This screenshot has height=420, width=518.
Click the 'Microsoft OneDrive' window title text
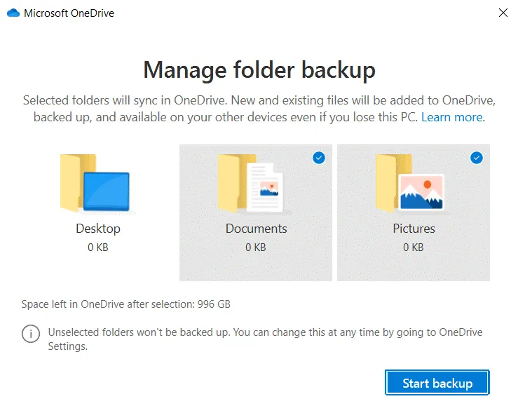click(x=69, y=13)
